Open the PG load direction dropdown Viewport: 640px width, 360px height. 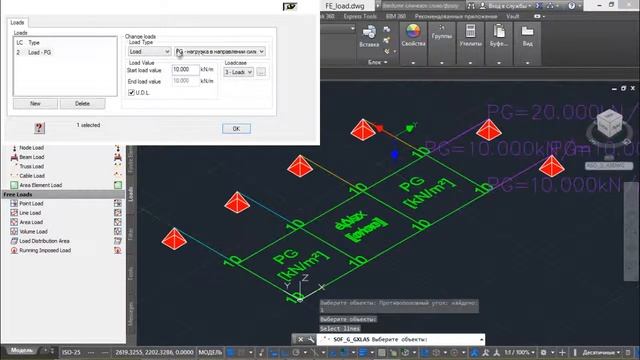point(220,51)
